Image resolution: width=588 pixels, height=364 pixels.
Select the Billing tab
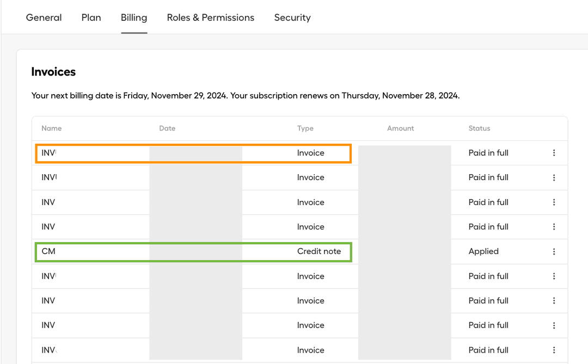coord(134,17)
